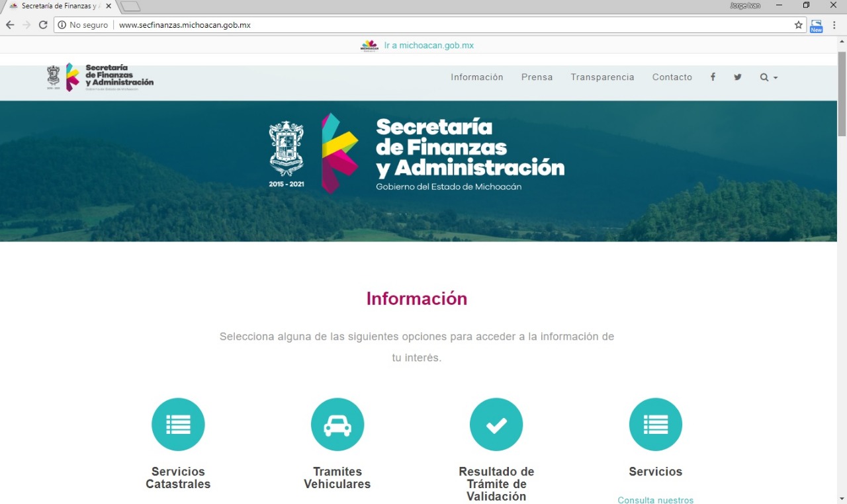This screenshot has height=504, width=847.
Task: Click the Secretaría de Finanzas header logo
Action: point(99,77)
